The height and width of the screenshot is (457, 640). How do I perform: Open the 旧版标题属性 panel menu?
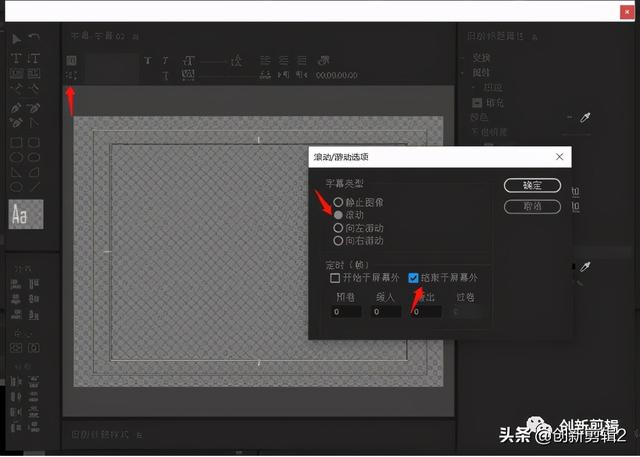point(534,37)
